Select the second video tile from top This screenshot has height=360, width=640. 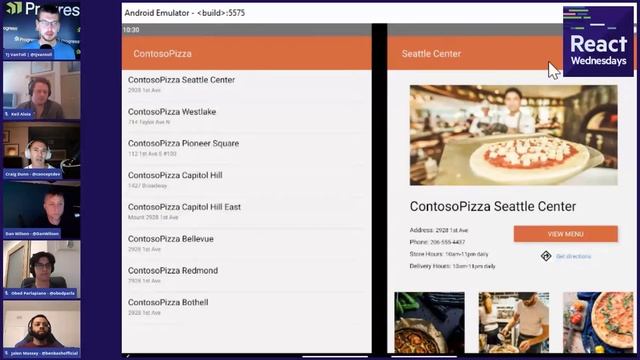click(42, 90)
